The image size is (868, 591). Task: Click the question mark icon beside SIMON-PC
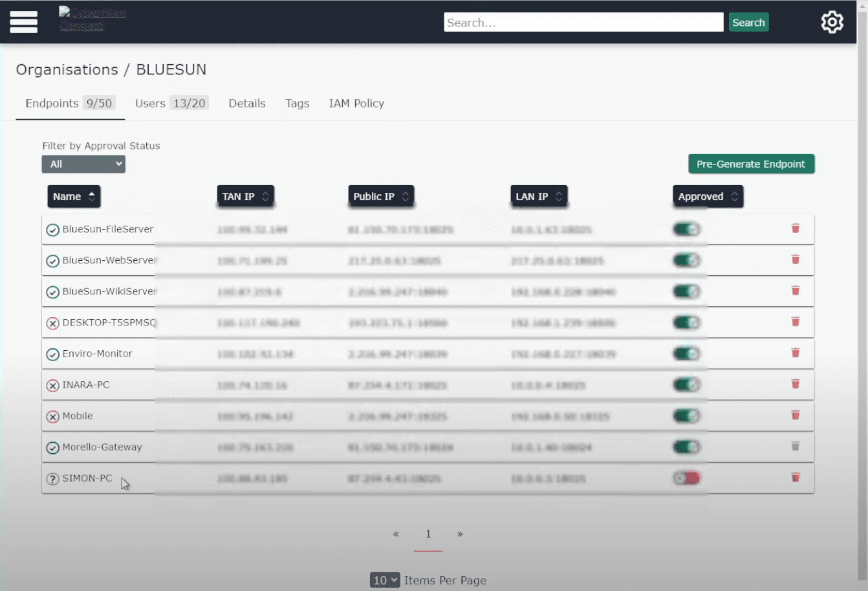tap(53, 479)
